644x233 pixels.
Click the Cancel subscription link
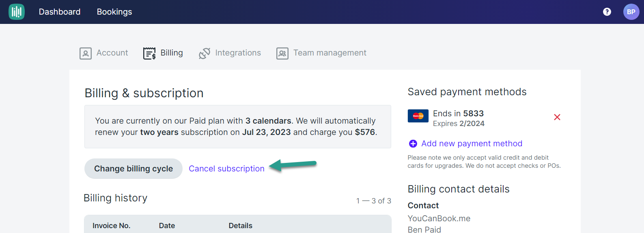pos(226,169)
